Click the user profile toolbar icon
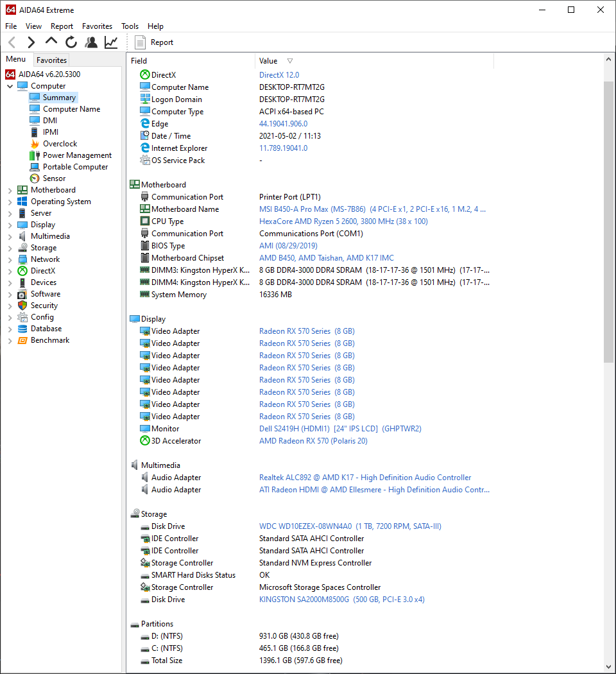The width and height of the screenshot is (616, 674). tap(91, 42)
